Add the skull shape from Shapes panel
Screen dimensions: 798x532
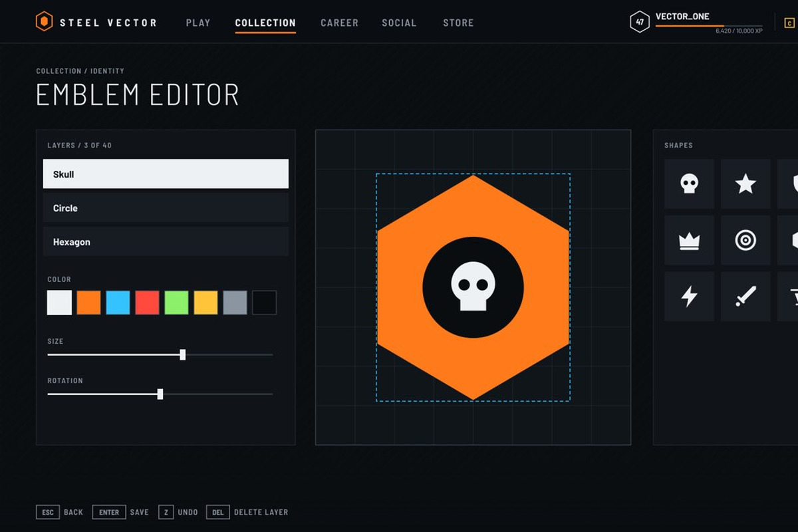(x=689, y=184)
